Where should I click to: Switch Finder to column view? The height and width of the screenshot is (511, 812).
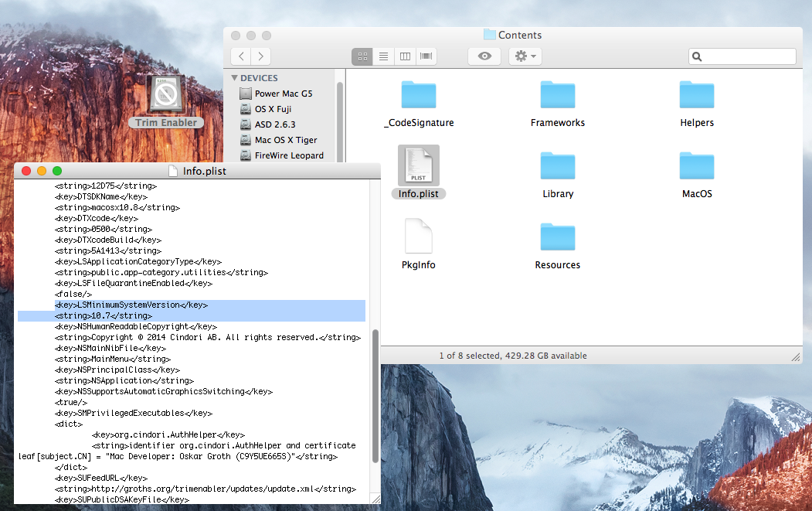point(405,56)
